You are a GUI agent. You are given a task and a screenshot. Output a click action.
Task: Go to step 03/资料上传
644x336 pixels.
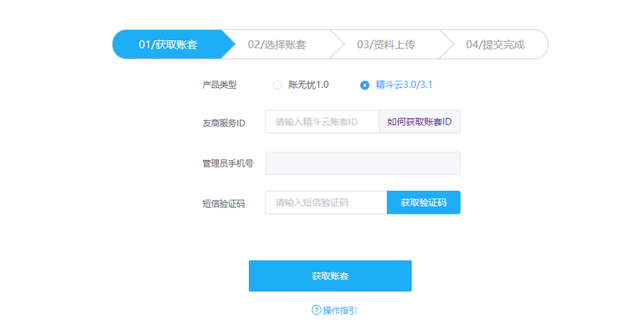click(386, 44)
